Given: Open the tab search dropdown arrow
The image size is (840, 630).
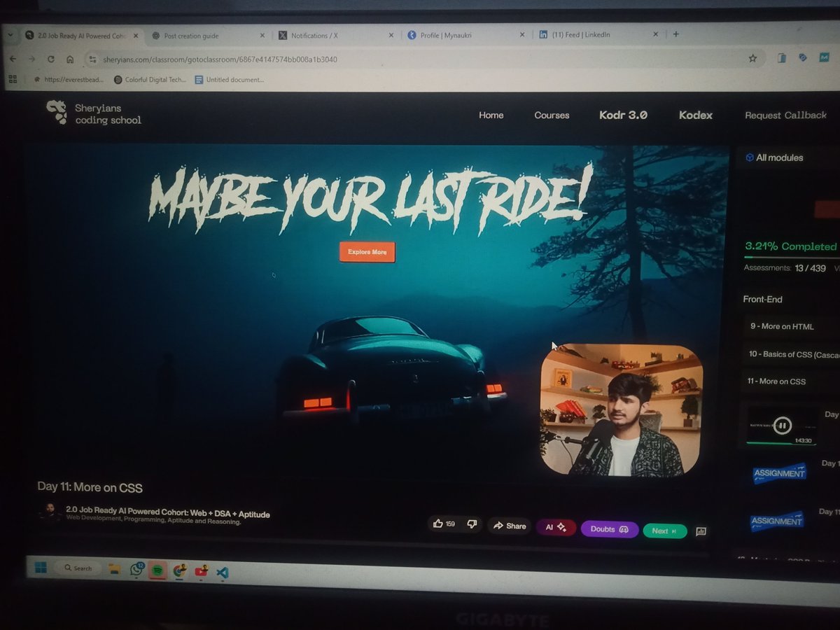Looking at the screenshot, I should point(11,34).
